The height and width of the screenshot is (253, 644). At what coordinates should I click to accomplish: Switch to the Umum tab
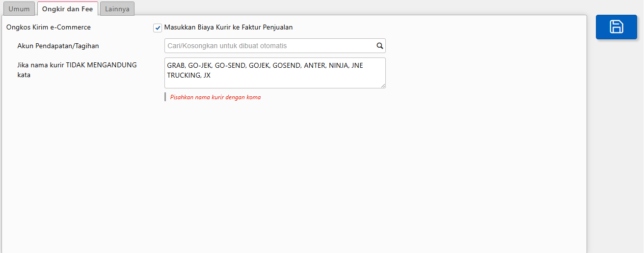[19, 9]
